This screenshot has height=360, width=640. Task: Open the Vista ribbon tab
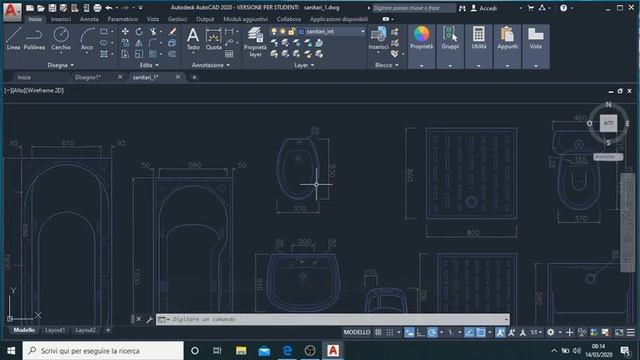(x=153, y=19)
